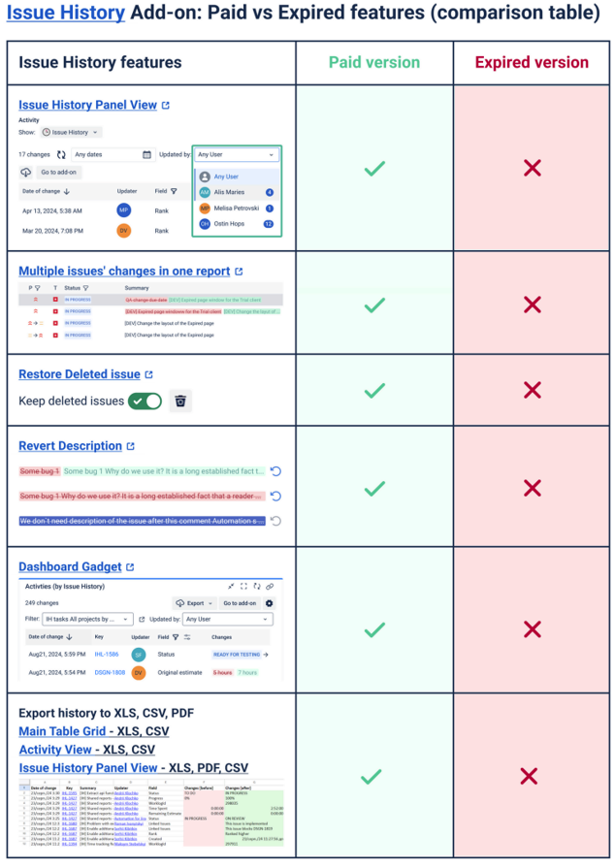This screenshot has width=614, height=868.
Task: Click the cloud download icon left of Go to add-on
Action: (x=25, y=173)
